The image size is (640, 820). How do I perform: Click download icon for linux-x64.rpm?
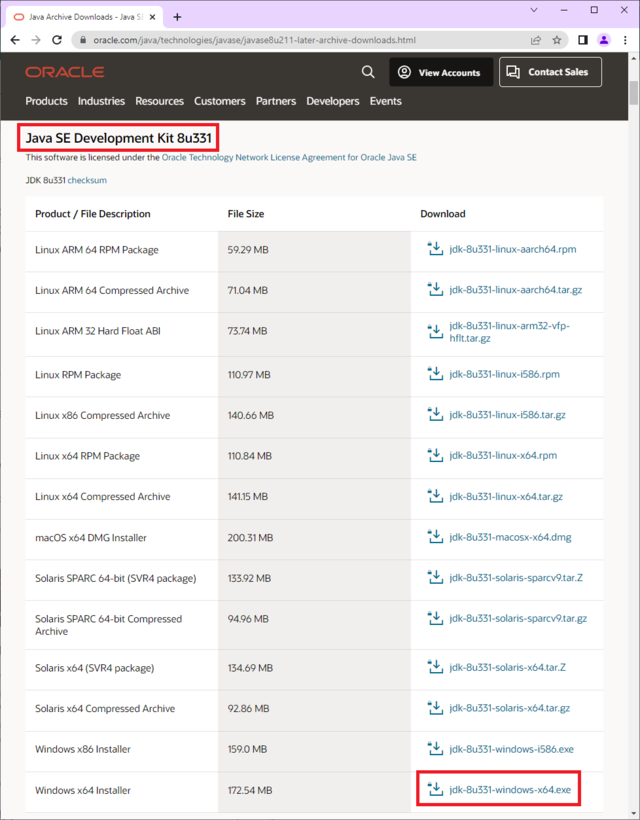[x=435, y=455]
